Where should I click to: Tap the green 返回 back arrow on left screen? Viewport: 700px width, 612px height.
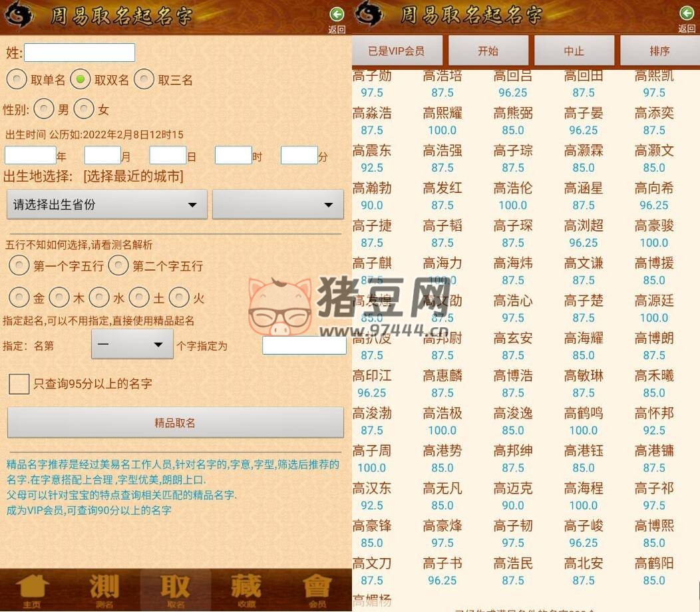[x=337, y=14]
